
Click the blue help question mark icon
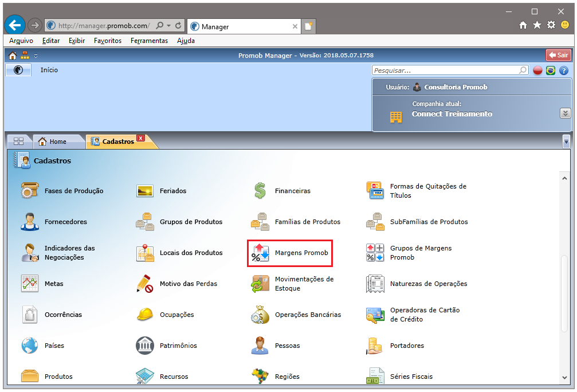(564, 70)
